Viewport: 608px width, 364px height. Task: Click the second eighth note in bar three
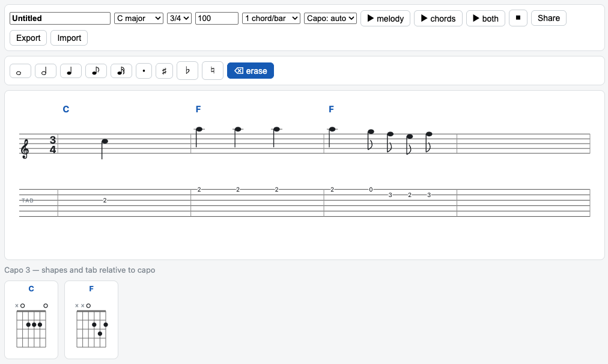point(390,135)
